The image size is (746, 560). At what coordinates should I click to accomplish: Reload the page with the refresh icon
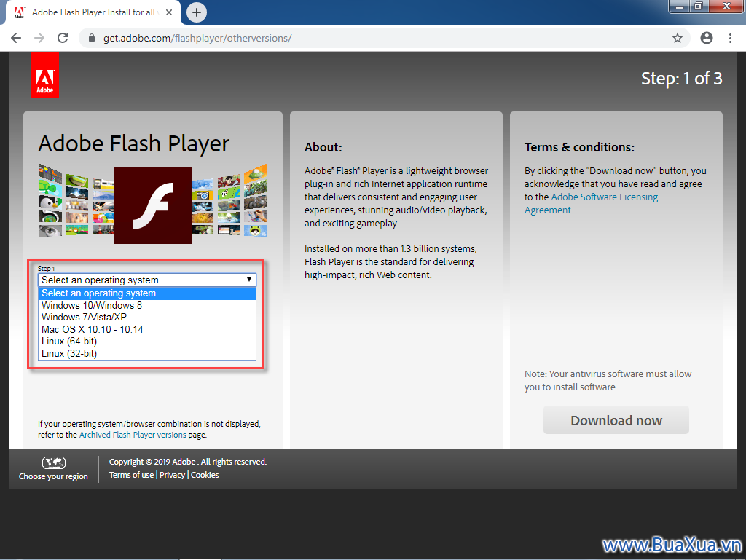pyautogui.click(x=63, y=38)
